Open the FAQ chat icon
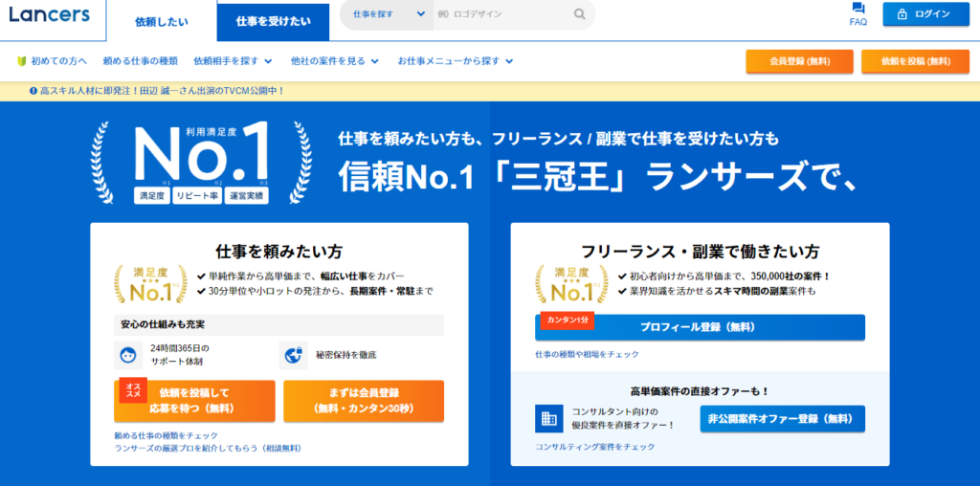This screenshot has width=980, height=486. (x=858, y=9)
